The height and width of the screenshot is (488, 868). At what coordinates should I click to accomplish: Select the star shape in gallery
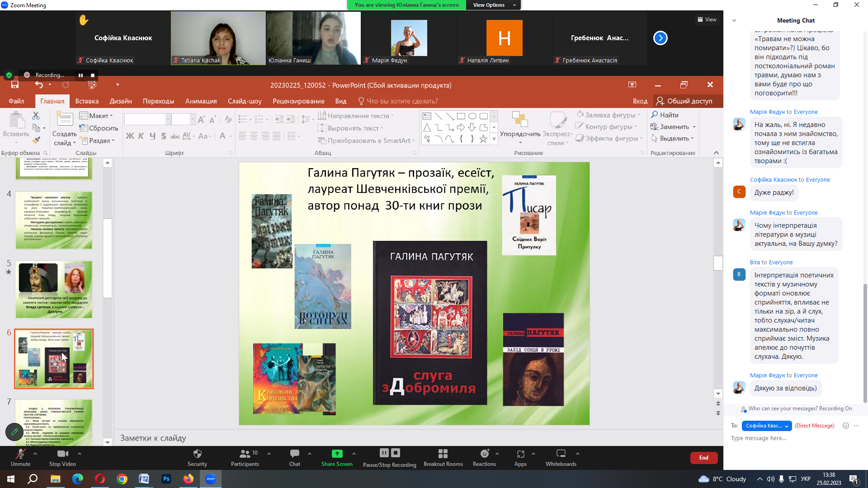(483, 139)
